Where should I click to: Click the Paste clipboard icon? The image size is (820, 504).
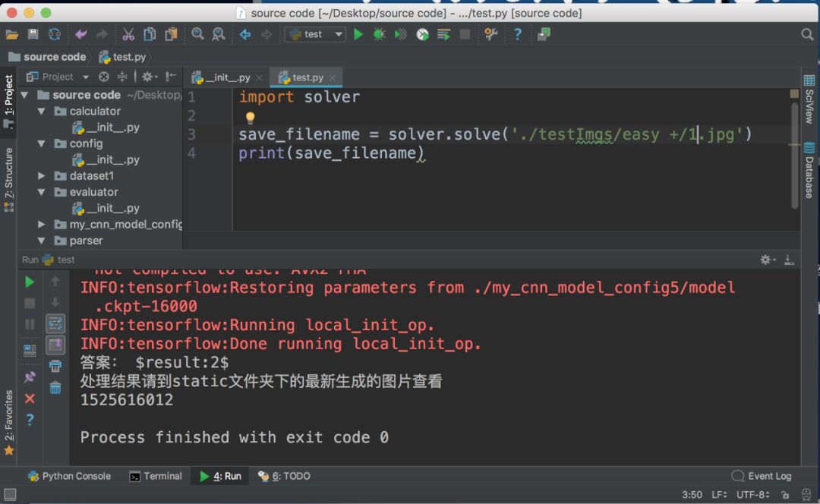coord(171,34)
